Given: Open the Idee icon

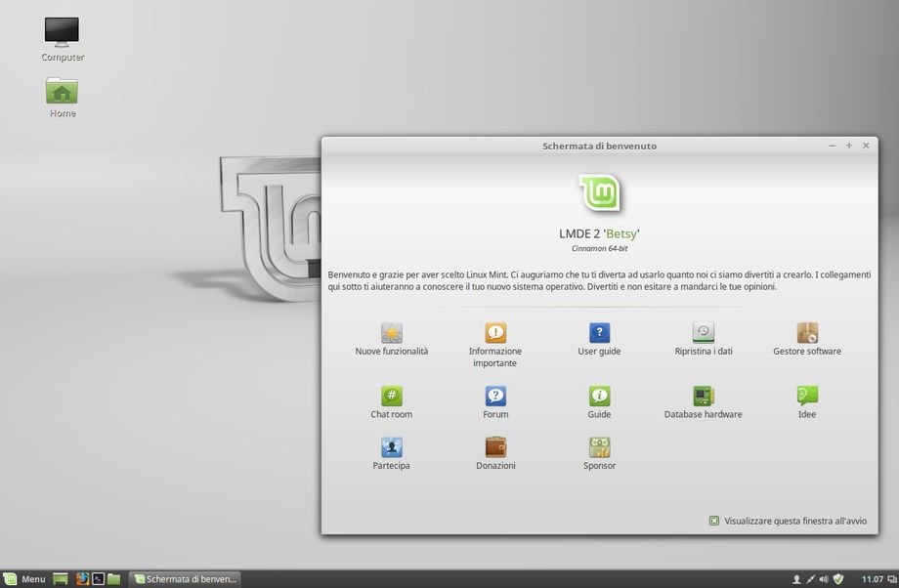Looking at the screenshot, I should (807, 397).
